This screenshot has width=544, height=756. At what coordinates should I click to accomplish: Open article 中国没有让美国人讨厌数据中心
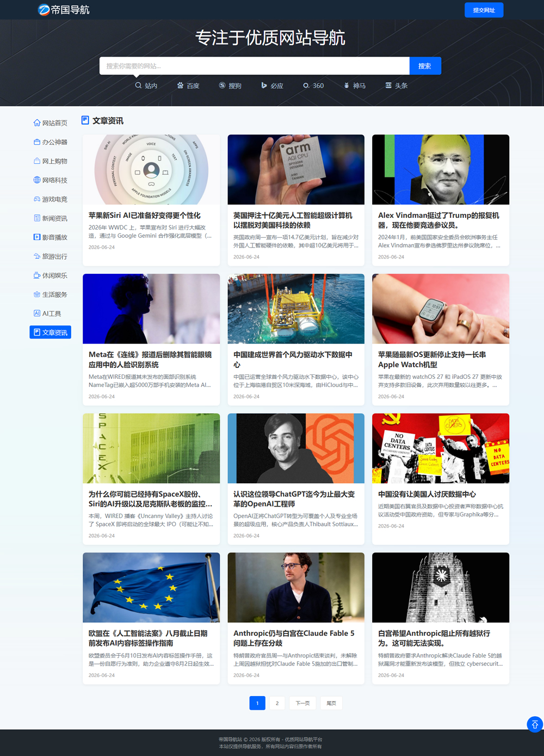[x=427, y=494]
